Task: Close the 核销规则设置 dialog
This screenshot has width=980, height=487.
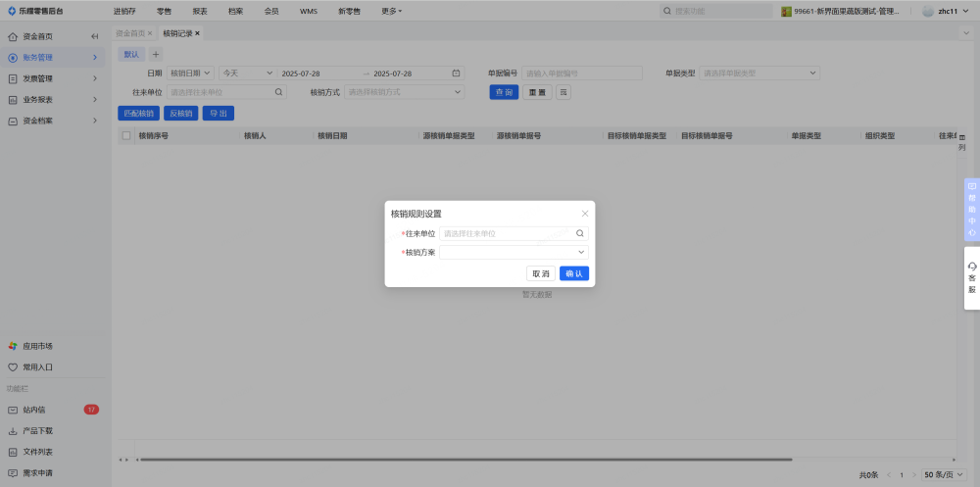Action: [585, 214]
